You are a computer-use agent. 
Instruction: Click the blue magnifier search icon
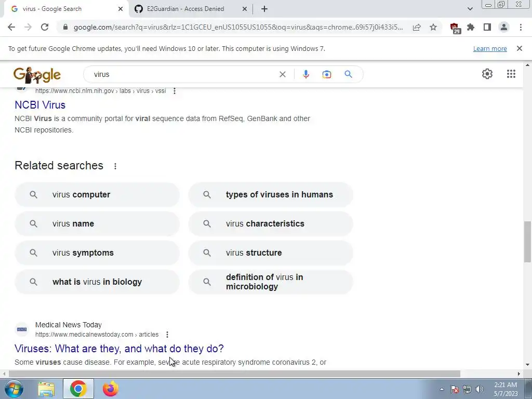tap(348, 74)
